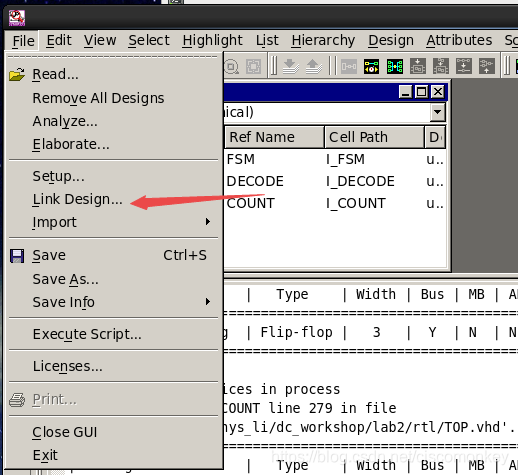Click the zoom to selection toolbar icon
This screenshot has height=475, width=518.
231,66
